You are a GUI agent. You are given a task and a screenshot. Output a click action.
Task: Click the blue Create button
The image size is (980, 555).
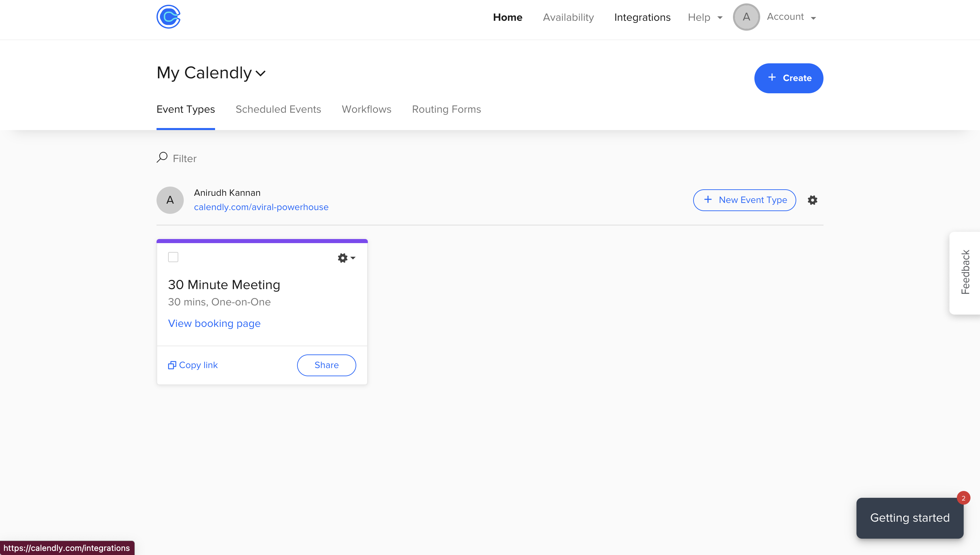coord(788,78)
